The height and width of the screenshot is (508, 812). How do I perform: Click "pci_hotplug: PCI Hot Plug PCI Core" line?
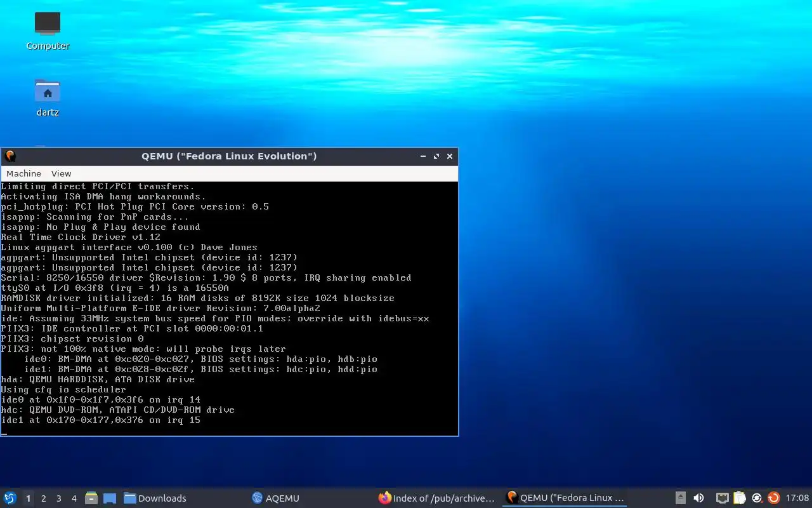pyautogui.click(x=135, y=207)
